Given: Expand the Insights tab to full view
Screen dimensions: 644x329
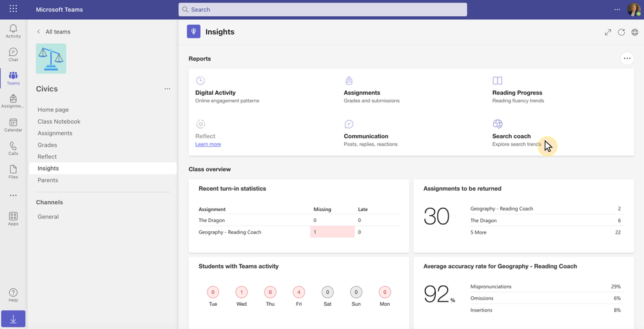Looking at the screenshot, I should [607, 32].
